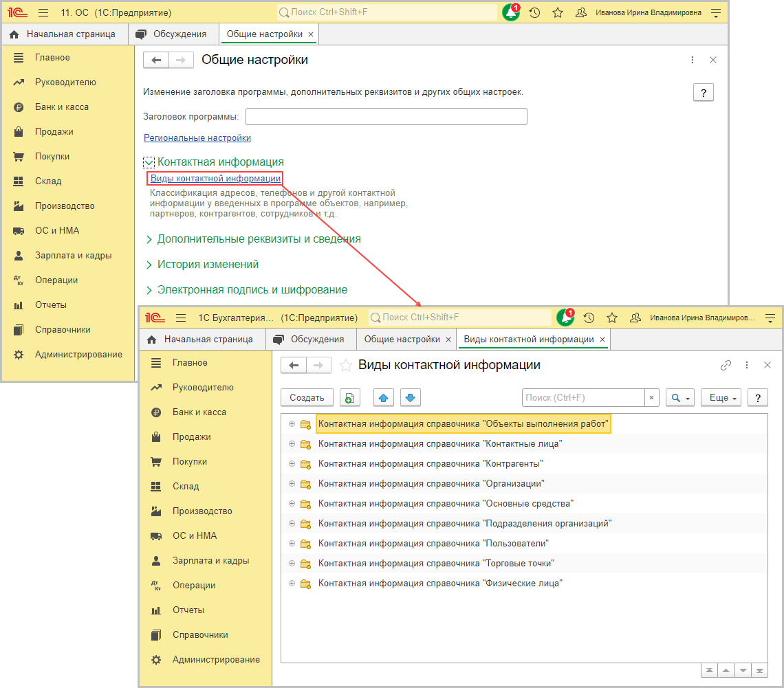Move item up with blue arrow
Viewport: 784px width, 688px height.
(384, 398)
